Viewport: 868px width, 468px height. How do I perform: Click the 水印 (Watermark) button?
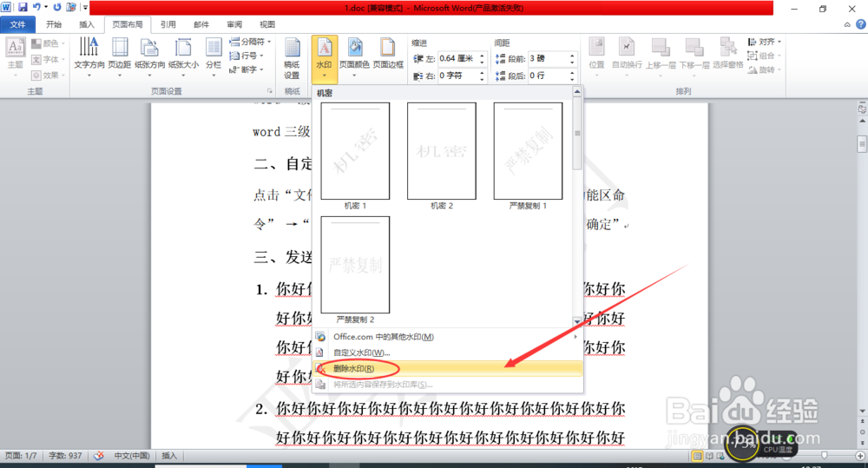click(325, 59)
